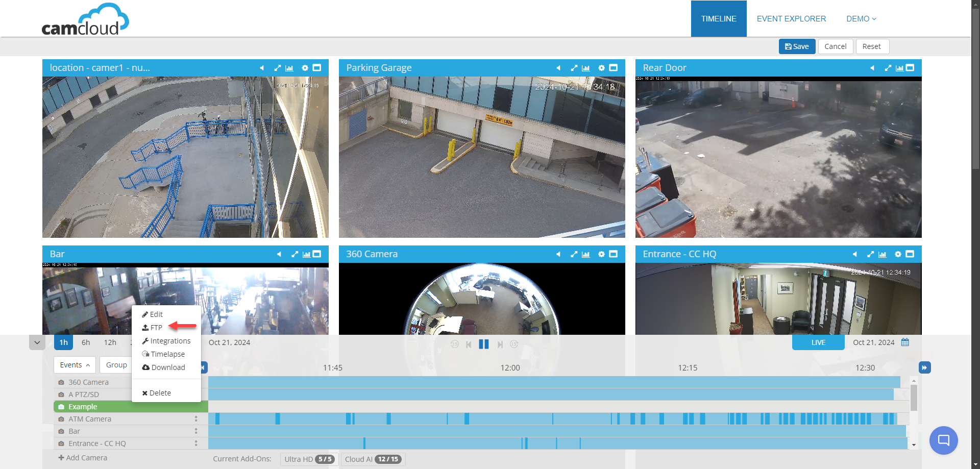The width and height of the screenshot is (980, 469).
Task: Jump timeline forward with the double-arrow button
Action: [924, 367]
